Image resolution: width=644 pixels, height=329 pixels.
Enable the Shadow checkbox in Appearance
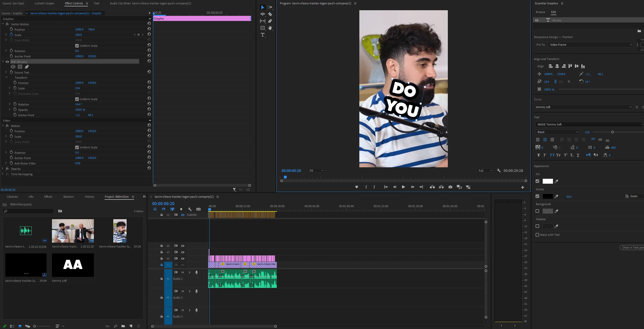click(537, 226)
